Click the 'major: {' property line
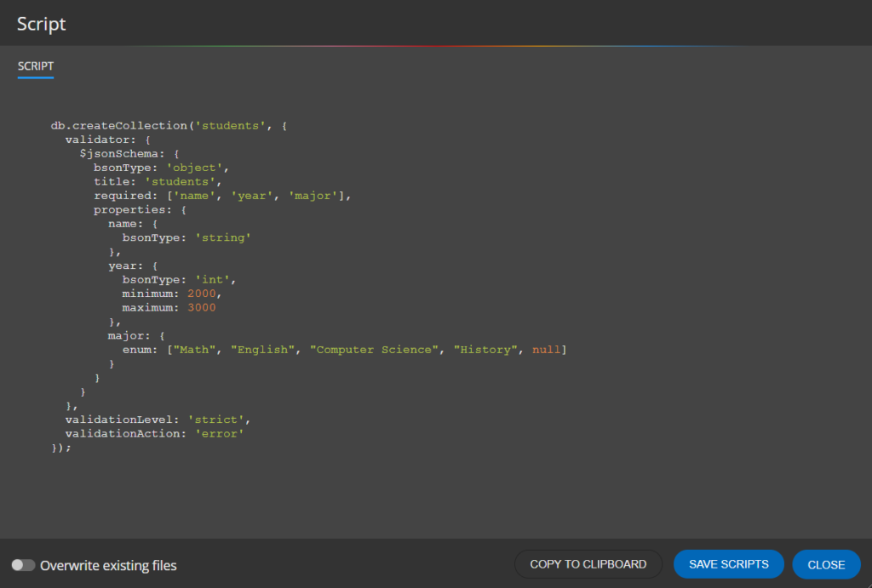 136,335
